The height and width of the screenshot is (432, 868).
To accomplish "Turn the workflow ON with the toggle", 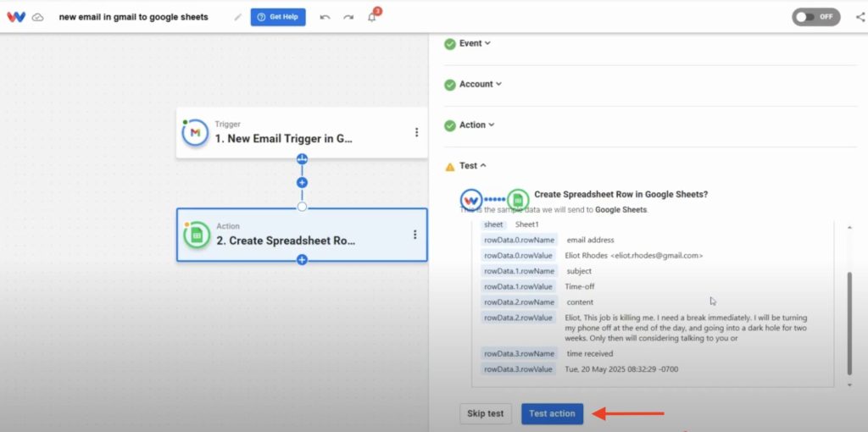I will point(816,17).
